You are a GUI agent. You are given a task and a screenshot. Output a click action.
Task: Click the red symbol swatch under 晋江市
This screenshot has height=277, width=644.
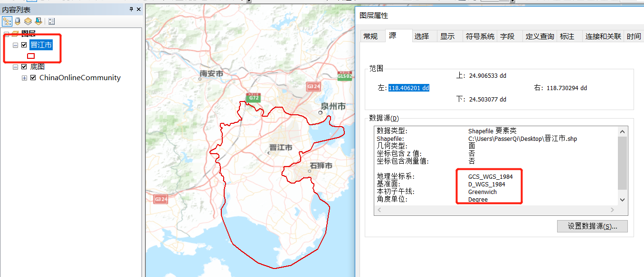click(x=31, y=55)
